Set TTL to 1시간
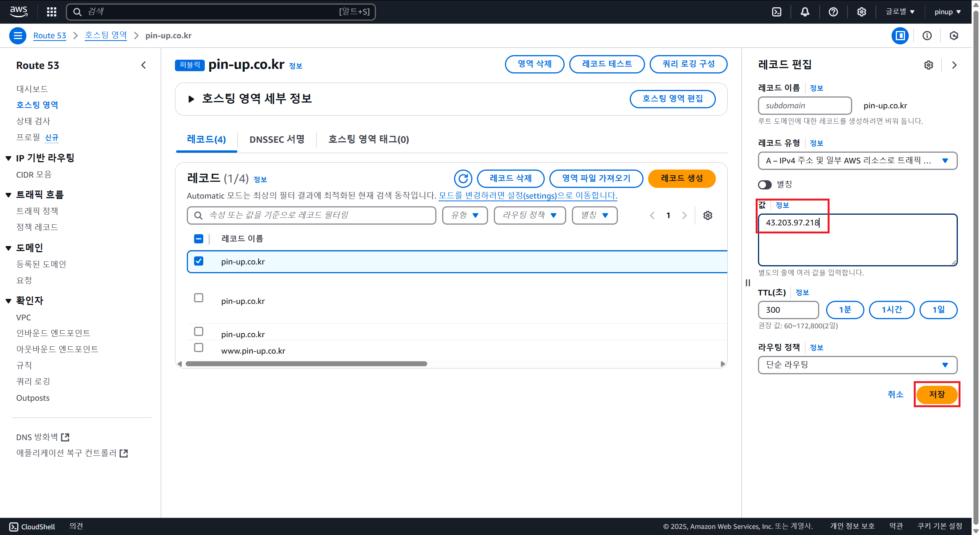This screenshot has width=980, height=535. click(x=892, y=310)
